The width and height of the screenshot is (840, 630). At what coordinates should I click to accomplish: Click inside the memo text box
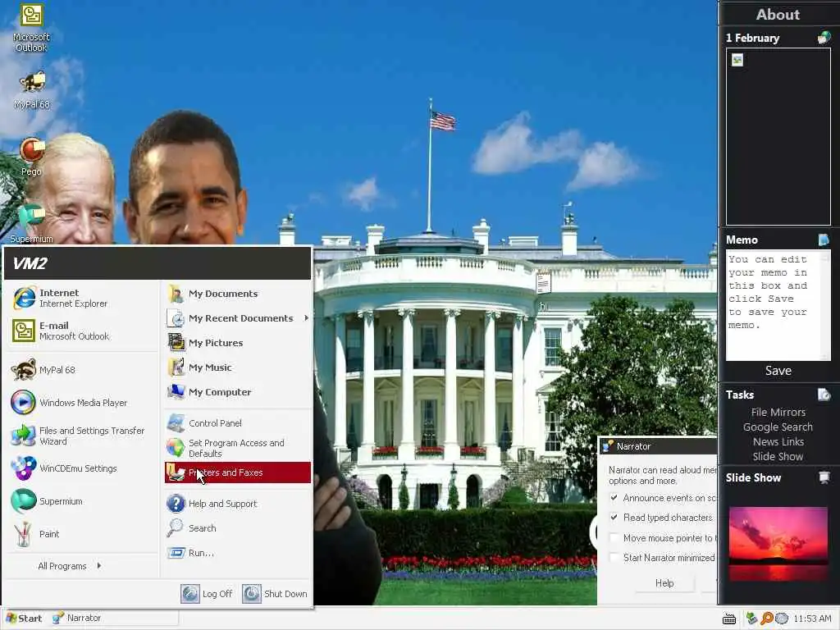773,307
